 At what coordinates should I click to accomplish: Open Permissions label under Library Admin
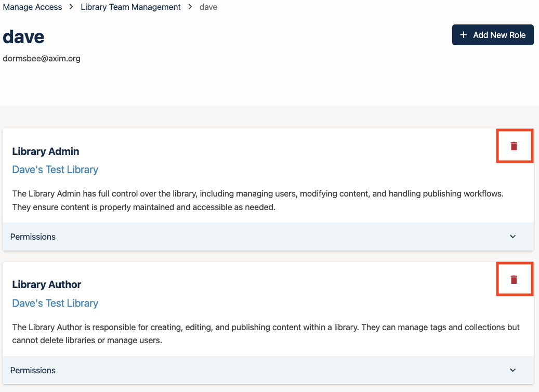click(33, 237)
